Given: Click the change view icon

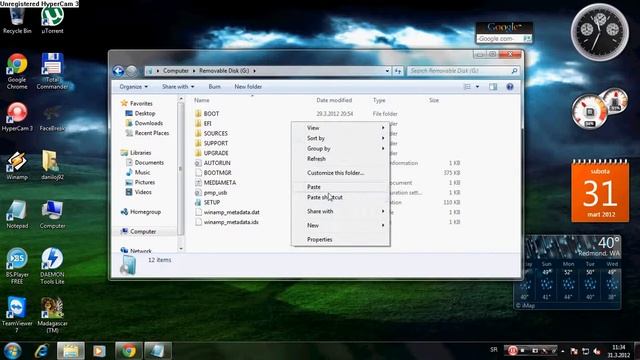Looking at the screenshot, I should (467, 87).
